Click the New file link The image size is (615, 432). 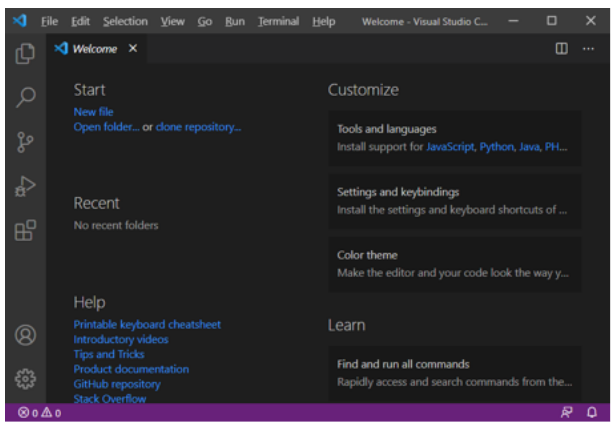[93, 112]
